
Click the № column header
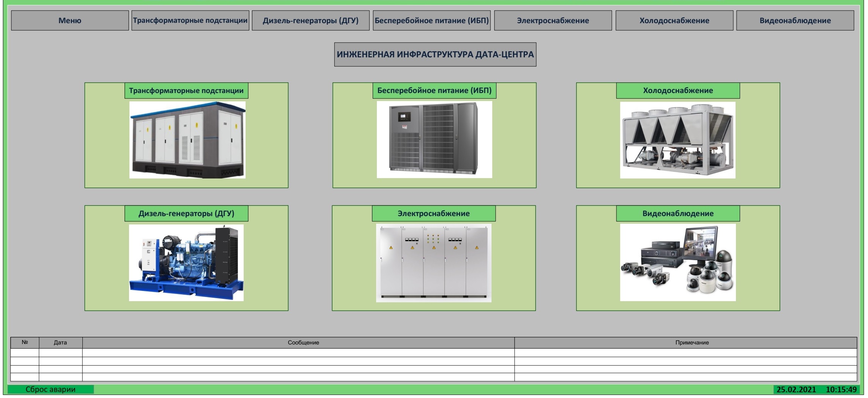point(25,343)
